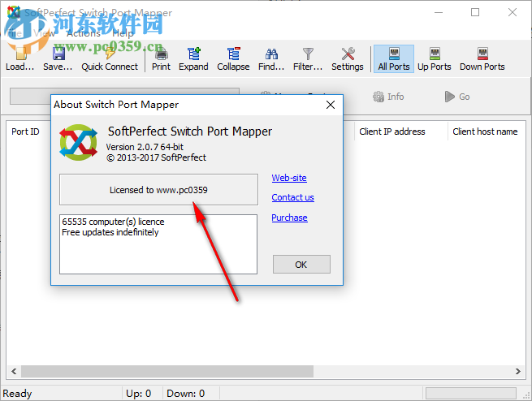This screenshot has height=401, width=532.
Task: Click the licence details text box
Action: click(158, 244)
